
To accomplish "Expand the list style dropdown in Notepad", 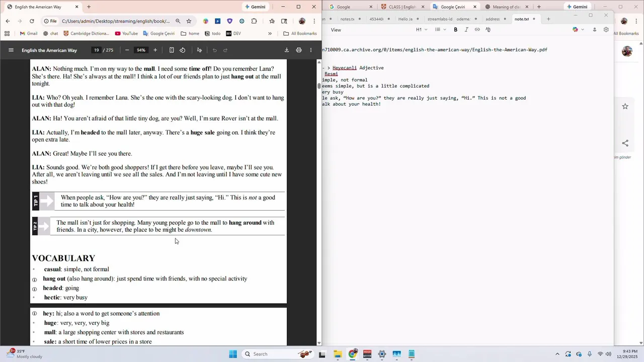I will coord(441,30).
